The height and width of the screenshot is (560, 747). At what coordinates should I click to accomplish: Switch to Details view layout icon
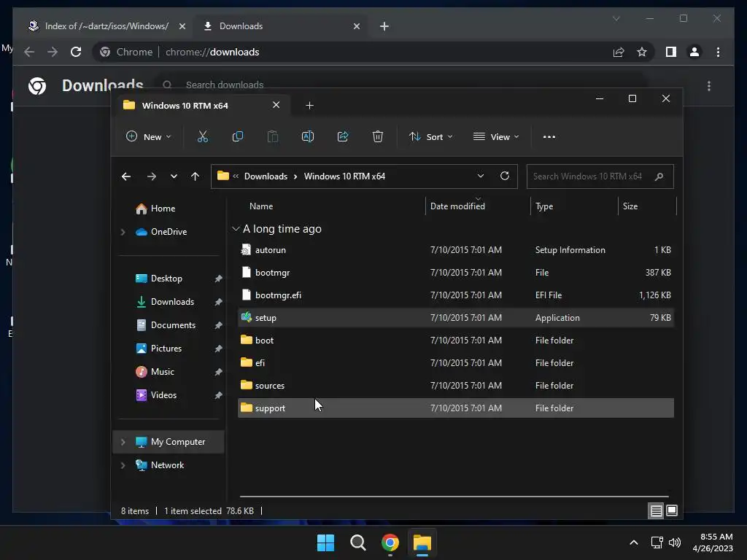tap(656, 511)
